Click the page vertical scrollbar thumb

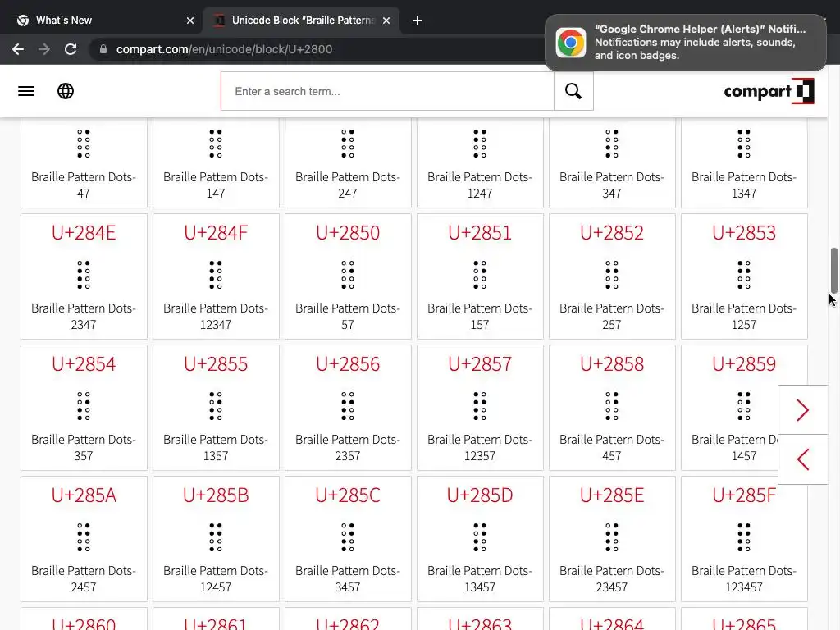point(833,271)
